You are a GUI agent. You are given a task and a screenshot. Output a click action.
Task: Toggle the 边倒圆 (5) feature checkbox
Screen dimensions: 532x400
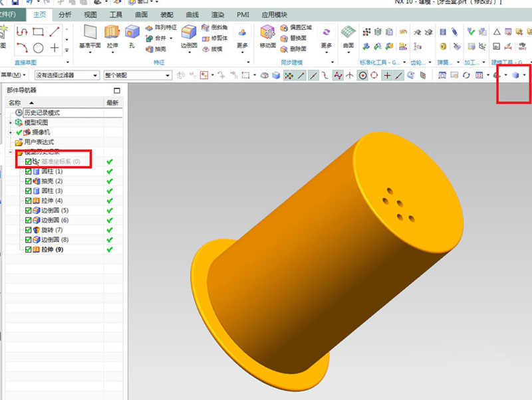[x=28, y=211]
